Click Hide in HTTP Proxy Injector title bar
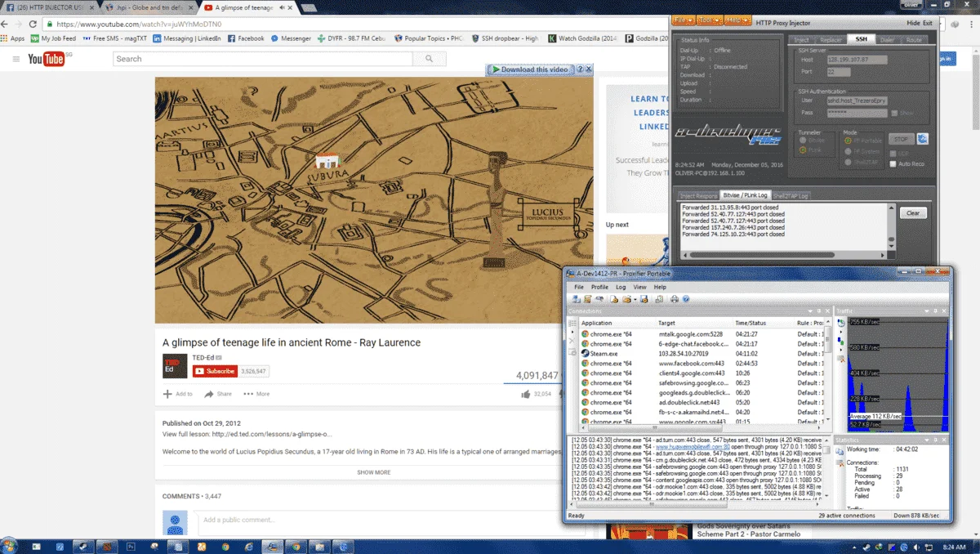This screenshot has width=980, height=554. coord(912,23)
